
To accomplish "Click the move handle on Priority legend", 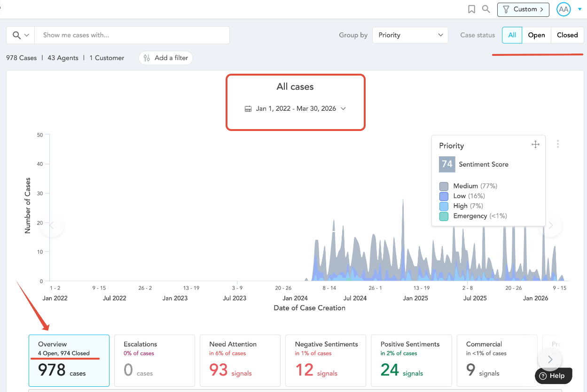I will pyautogui.click(x=535, y=145).
